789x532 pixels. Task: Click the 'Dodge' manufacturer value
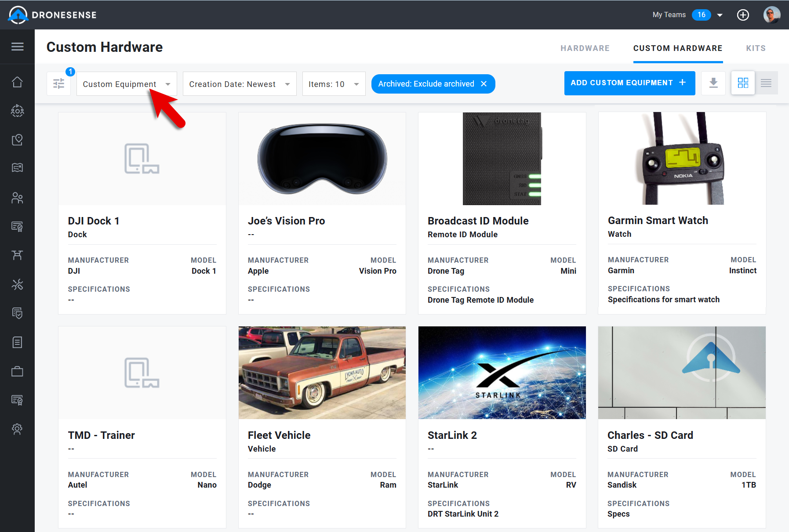coord(259,485)
